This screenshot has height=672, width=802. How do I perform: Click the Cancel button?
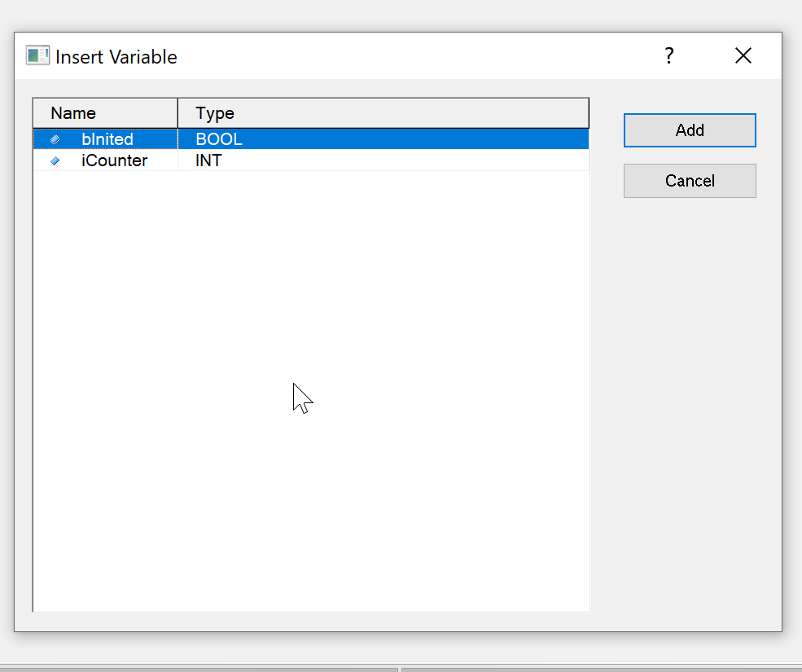690,181
